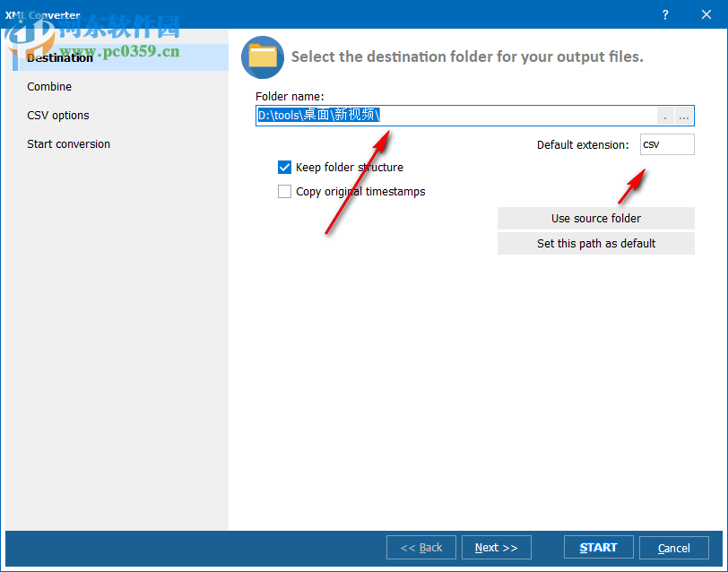The image size is (728, 572).
Task: Edit the Default extension field
Action: click(x=667, y=143)
